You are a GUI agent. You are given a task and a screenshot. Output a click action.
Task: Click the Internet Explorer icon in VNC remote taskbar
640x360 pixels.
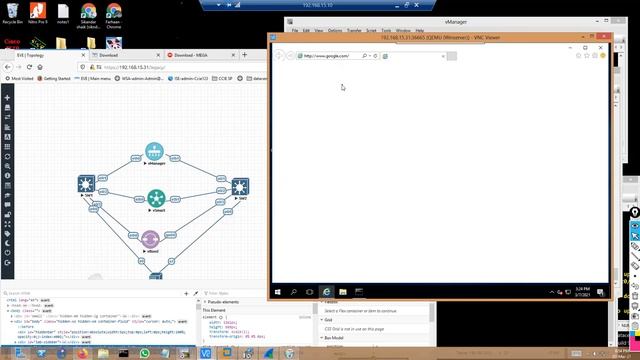tap(326, 292)
